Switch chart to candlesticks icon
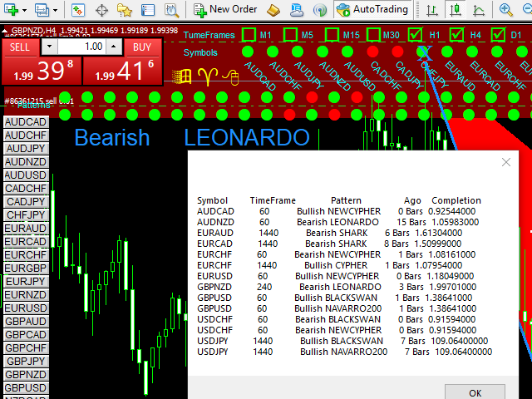The image size is (532, 399). 456,10
